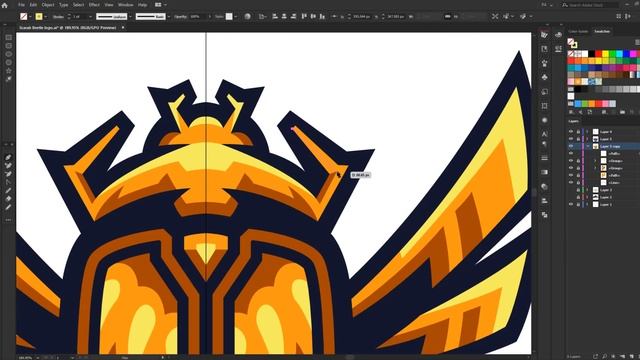Image resolution: width=640 pixels, height=360 pixels.
Task: Pick the red swatch in top row
Action: coord(598,53)
